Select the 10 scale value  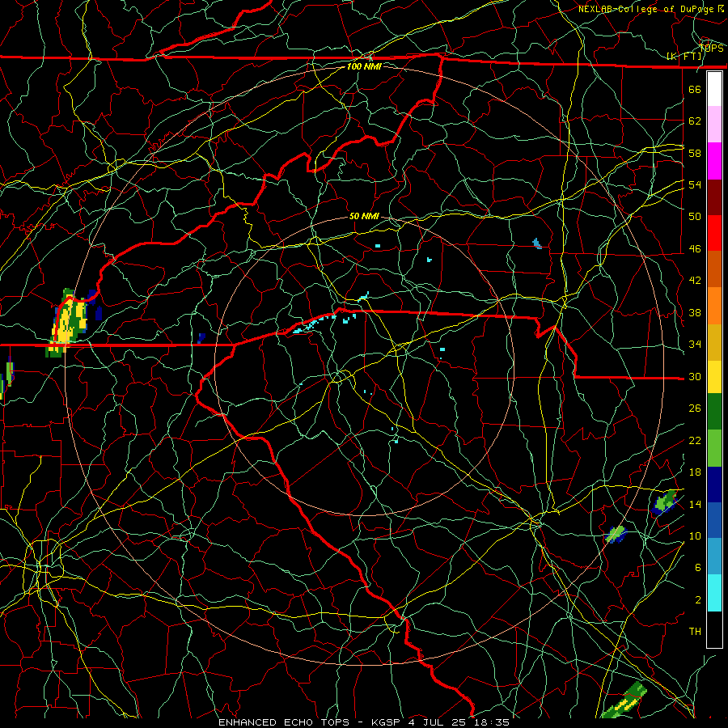[695, 535]
